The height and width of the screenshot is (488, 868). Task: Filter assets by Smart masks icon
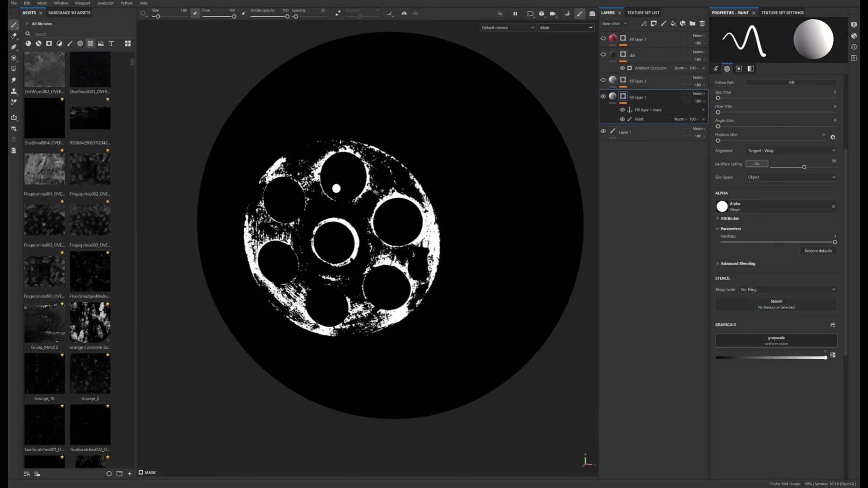click(49, 43)
